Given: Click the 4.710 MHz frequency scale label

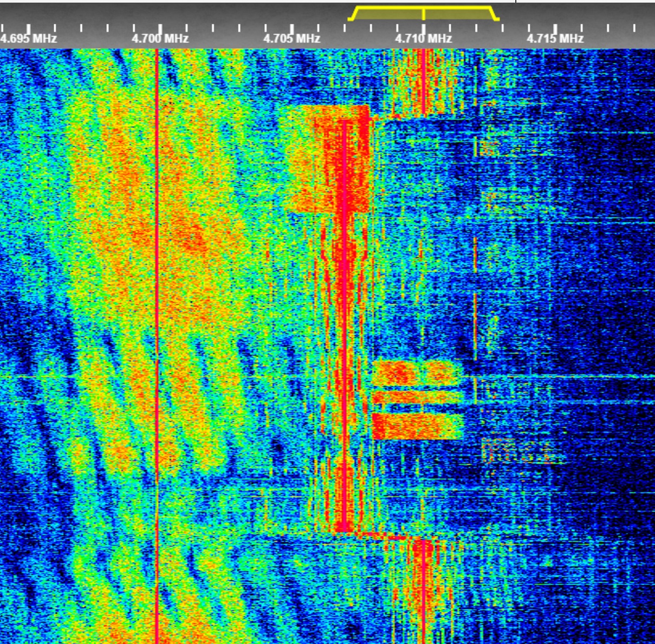Looking at the screenshot, I should point(423,38).
